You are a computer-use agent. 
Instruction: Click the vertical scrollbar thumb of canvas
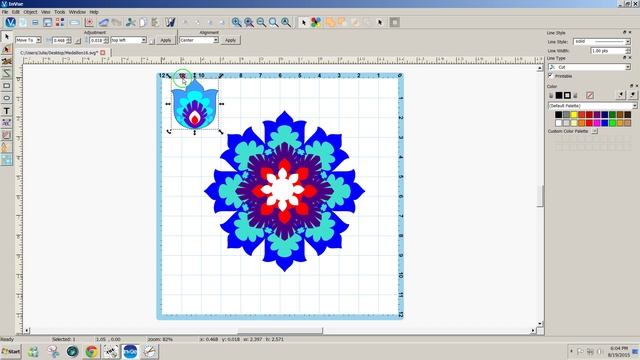(540, 196)
